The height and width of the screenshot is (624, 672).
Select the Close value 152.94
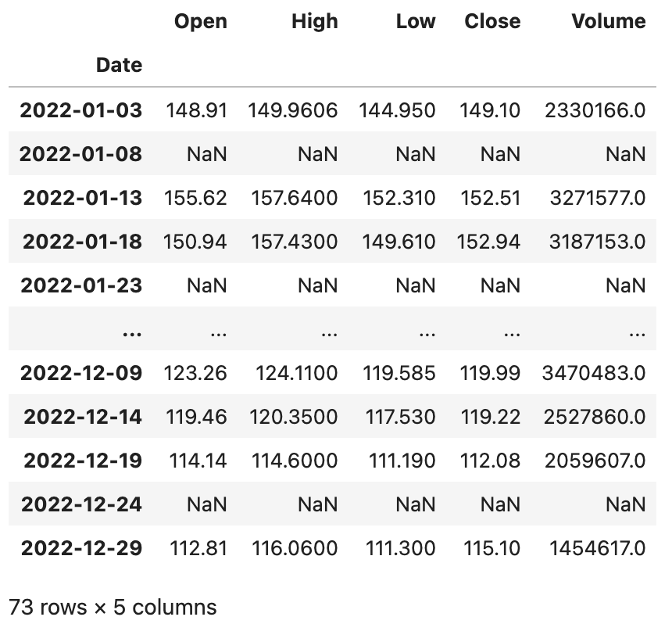tap(492, 242)
